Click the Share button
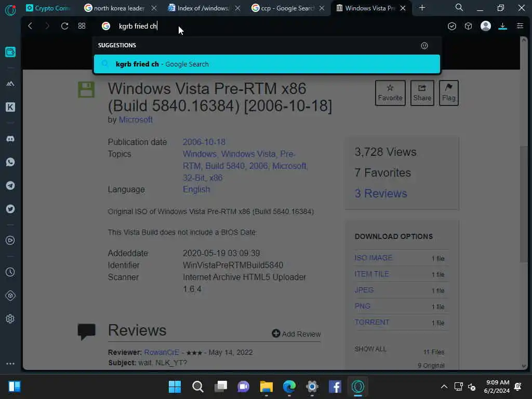Image resolution: width=532 pixels, height=399 pixels. coord(422,93)
